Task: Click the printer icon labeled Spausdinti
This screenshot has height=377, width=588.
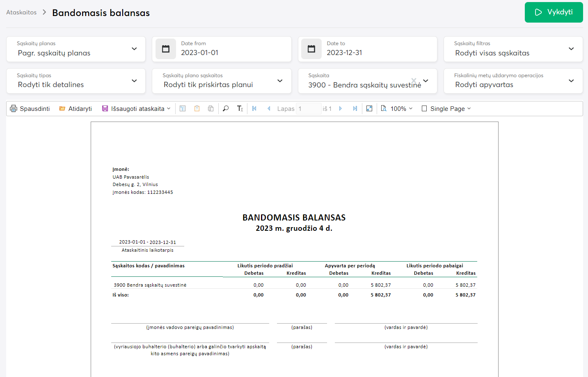Action: [x=30, y=109]
